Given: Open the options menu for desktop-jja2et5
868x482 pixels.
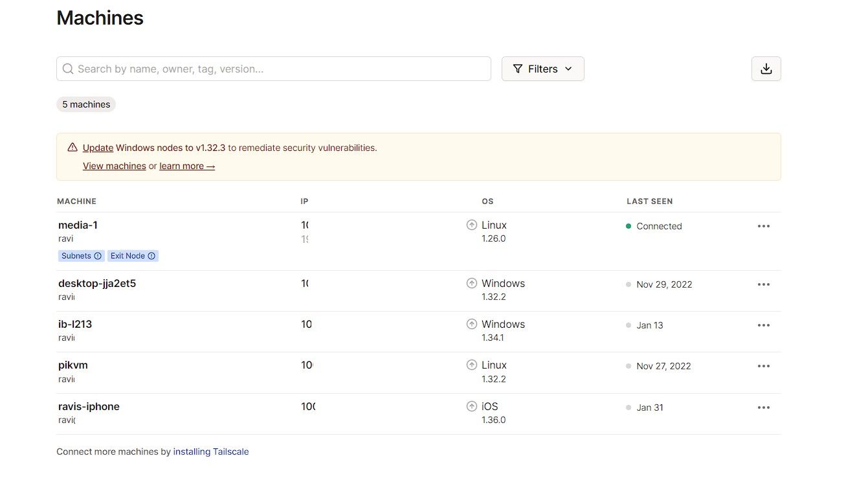Looking at the screenshot, I should [763, 284].
